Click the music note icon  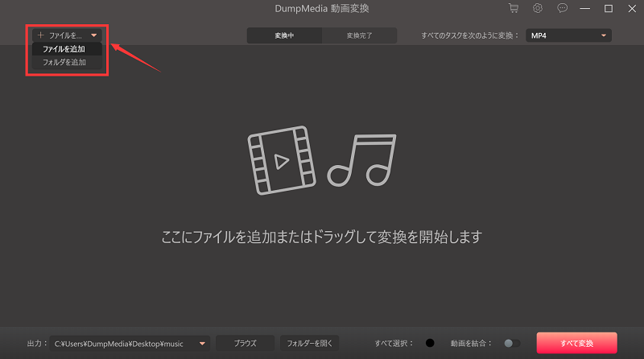click(361, 160)
